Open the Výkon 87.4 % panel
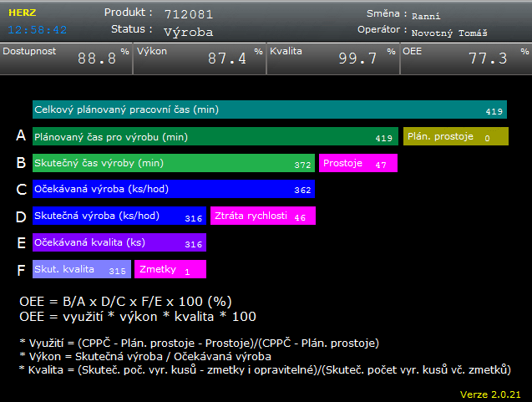The height and width of the screenshot is (402, 532). 199,59
